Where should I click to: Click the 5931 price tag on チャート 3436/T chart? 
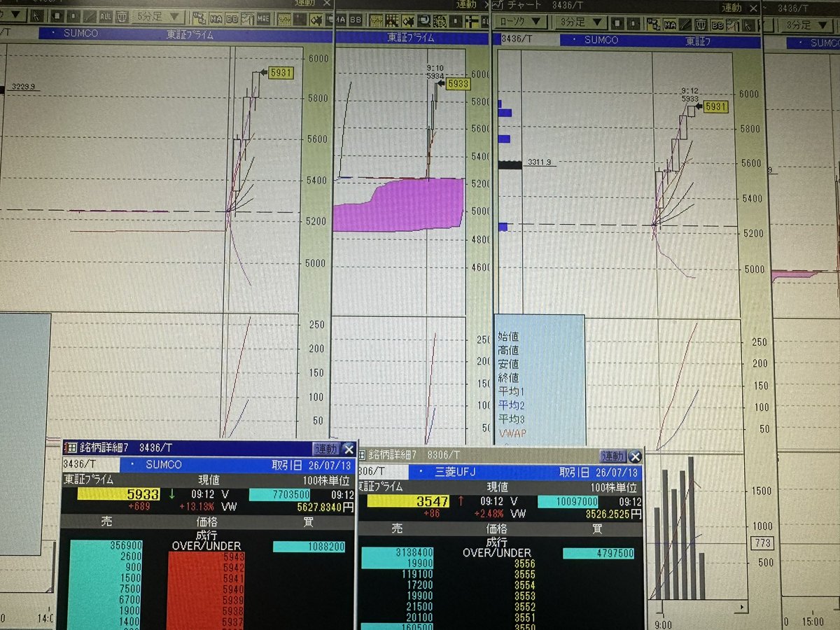click(x=715, y=107)
